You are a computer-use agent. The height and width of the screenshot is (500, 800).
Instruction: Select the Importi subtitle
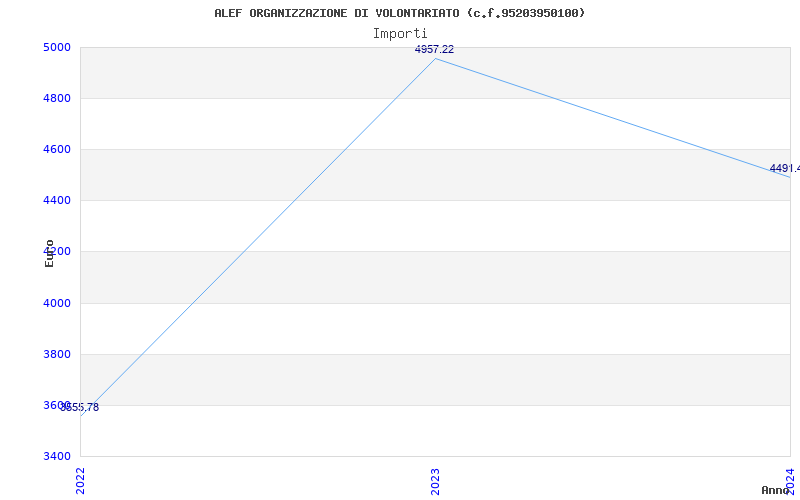[x=400, y=34]
